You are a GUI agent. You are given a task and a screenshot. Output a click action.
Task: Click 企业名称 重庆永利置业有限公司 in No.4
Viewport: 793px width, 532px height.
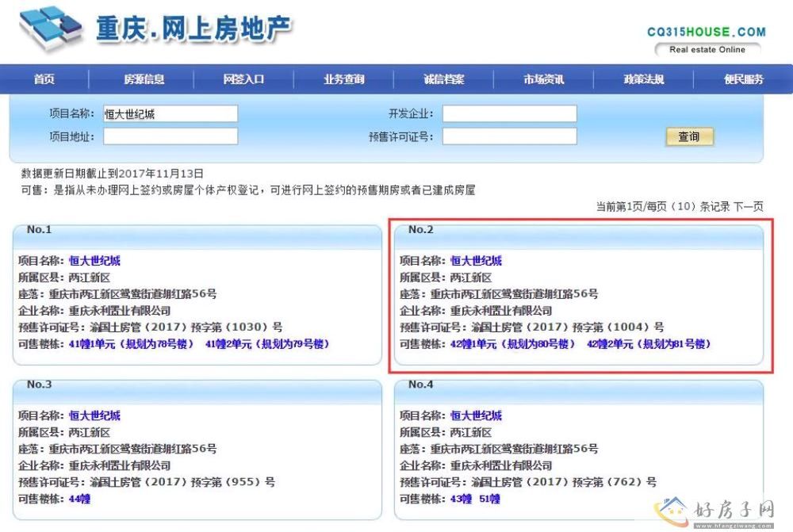pyautogui.click(x=475, y=465)
